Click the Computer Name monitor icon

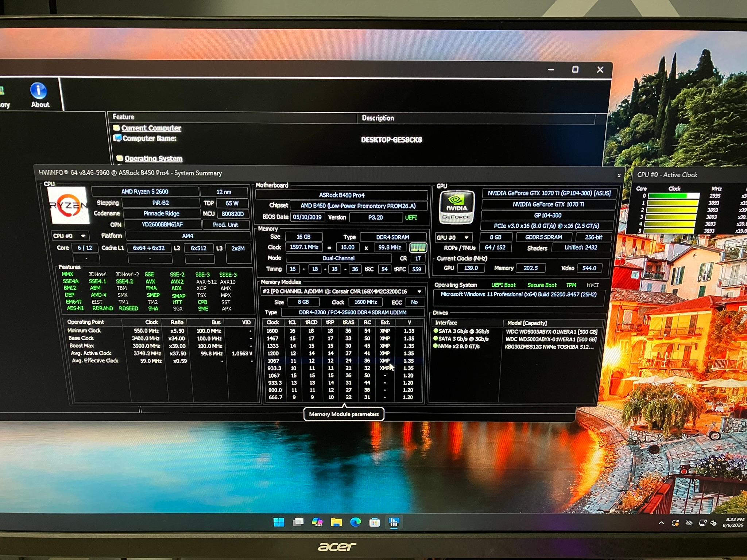pos(117,138)
